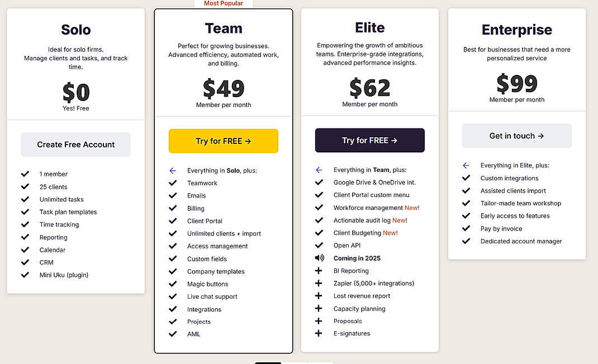Click Get in touch for Enterprise
This screenshot has height=364, width=598.
point(516,135)
